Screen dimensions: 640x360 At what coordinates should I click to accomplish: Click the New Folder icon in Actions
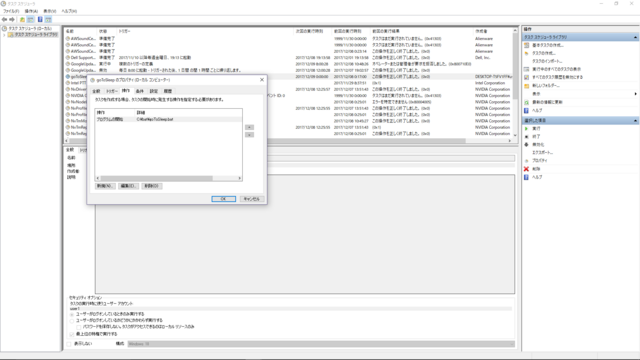(527, 86)
